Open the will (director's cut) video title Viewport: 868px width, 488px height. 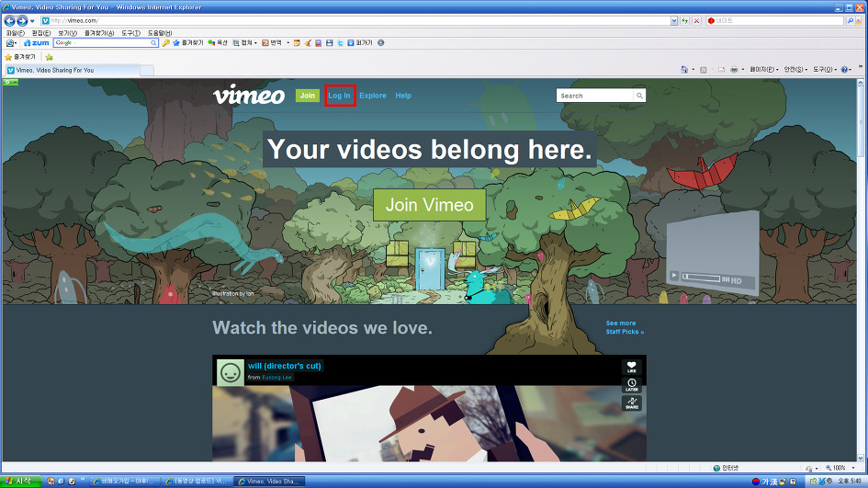[285, 366]
